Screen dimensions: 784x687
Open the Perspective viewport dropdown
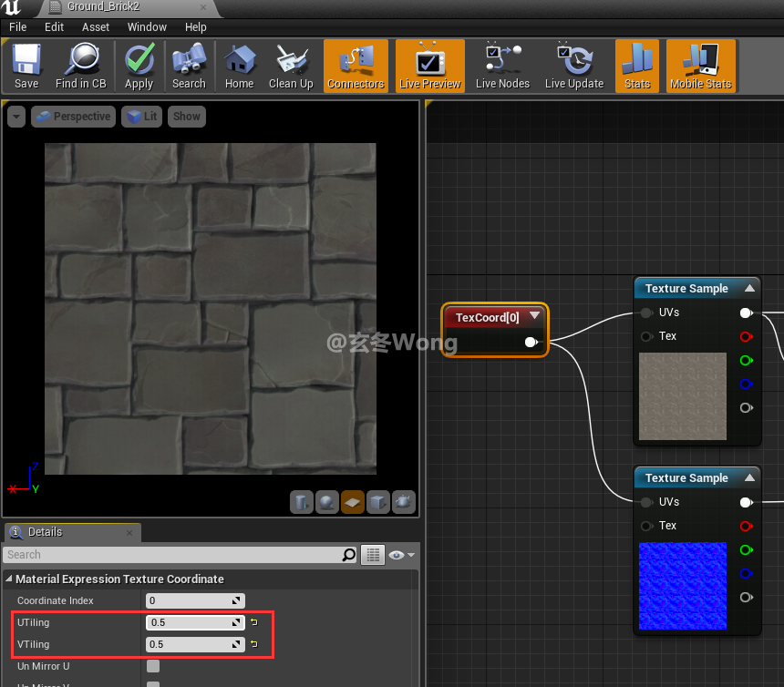click(x=73, y=116)
